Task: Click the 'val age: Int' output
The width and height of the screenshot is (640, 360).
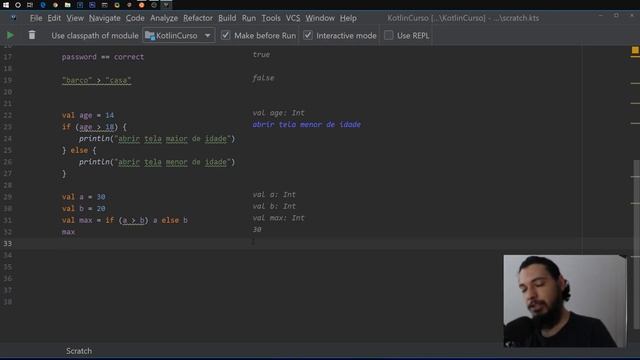Action: pos(278,113)
